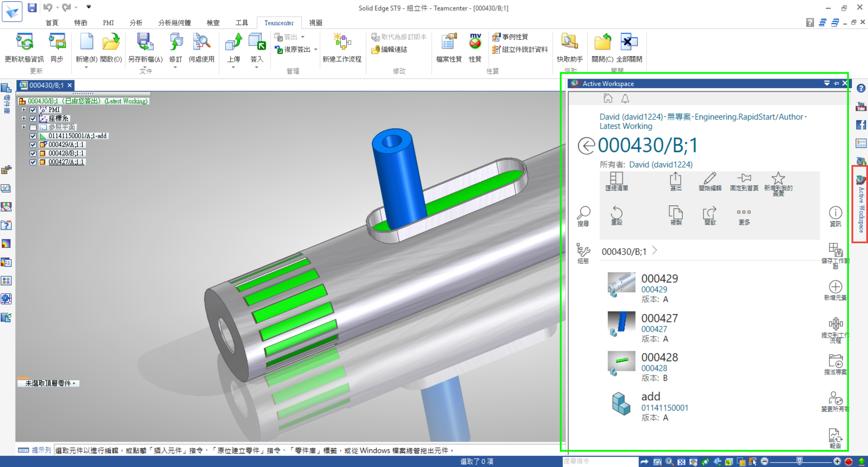Viewport: 868px width, 467px height.
Task: Click 事例性質 occurrence properties
Action: click(510, 37)
